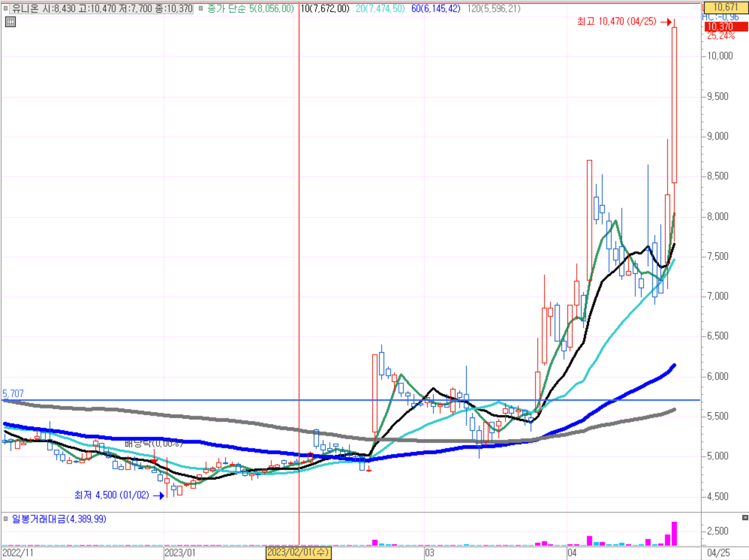Click the 4,500 price axis label
This screenshot has height=560, width=749.
click(718, 496)
